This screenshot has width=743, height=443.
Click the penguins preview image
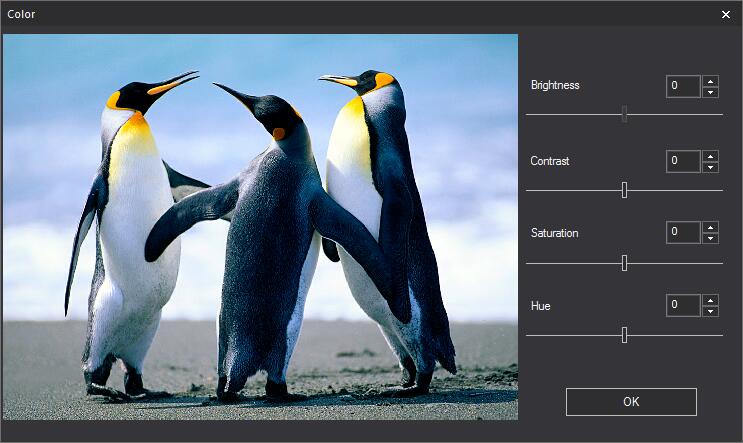[x=260, y=227]
